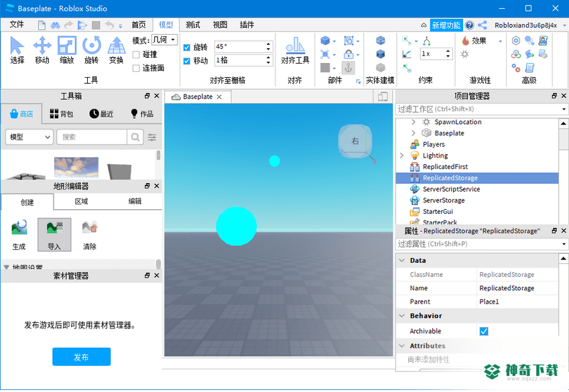The width and height of the screenshot is (569, 392).
Task: Open the 背包 (Inventory) toolbox tab
Action: click(62, 114)
